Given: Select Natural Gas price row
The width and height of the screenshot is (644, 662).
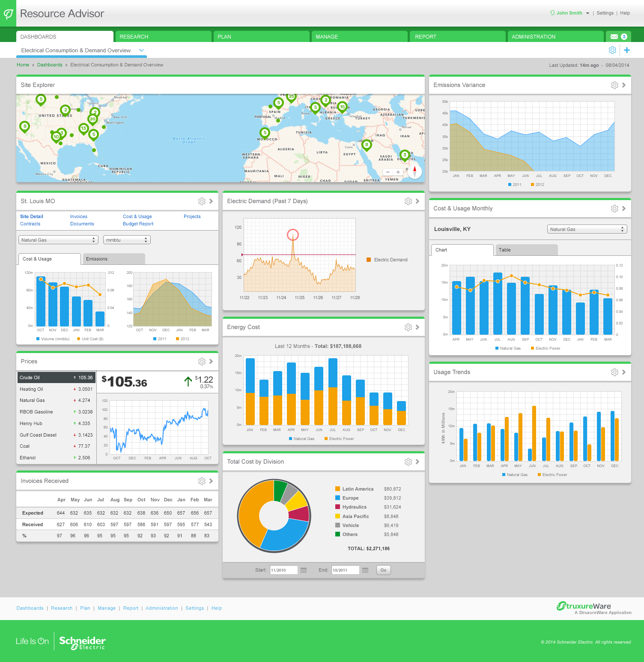Looking at the screenshot, I should 56,400.
